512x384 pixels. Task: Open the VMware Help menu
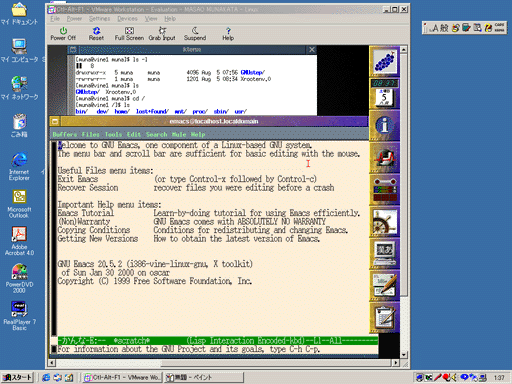coord(170,19)
